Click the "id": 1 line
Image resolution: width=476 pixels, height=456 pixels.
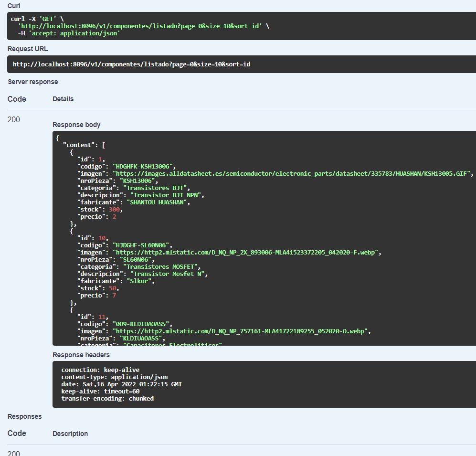coord(91,159)
